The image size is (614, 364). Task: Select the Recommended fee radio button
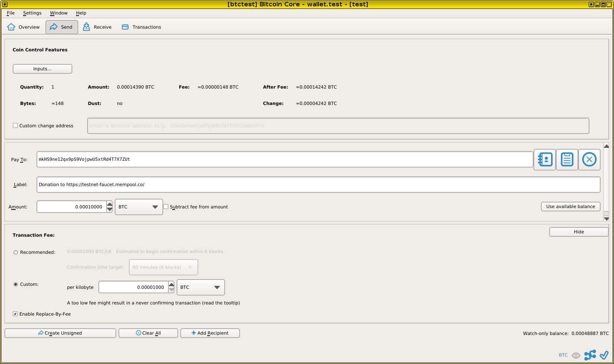[x=16, y=252]
